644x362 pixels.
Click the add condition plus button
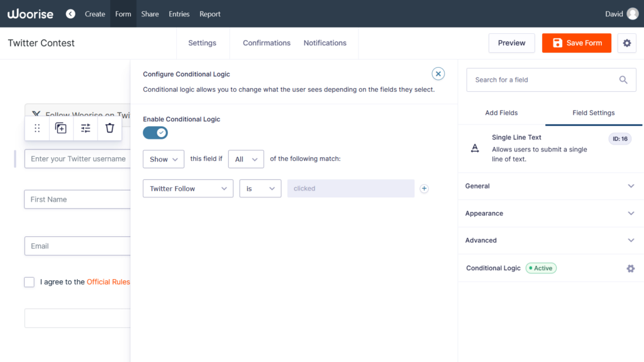(424, 188)
